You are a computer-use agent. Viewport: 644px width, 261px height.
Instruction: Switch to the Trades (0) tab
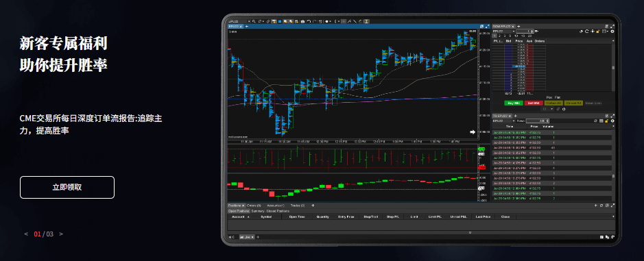coord(298,206)
